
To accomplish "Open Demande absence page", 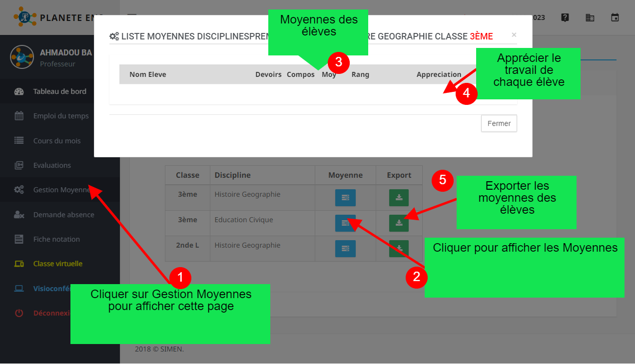I will pyautogui.click(x=63, y=215).
